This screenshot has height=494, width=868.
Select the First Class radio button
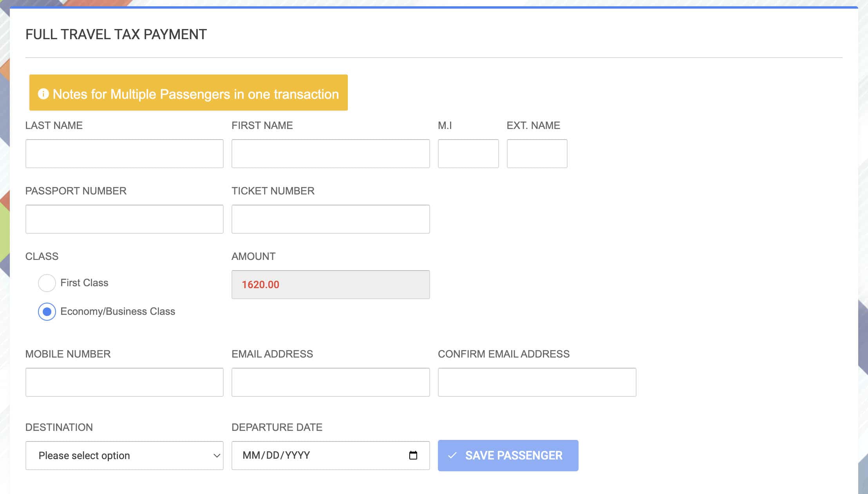[47, 283]
